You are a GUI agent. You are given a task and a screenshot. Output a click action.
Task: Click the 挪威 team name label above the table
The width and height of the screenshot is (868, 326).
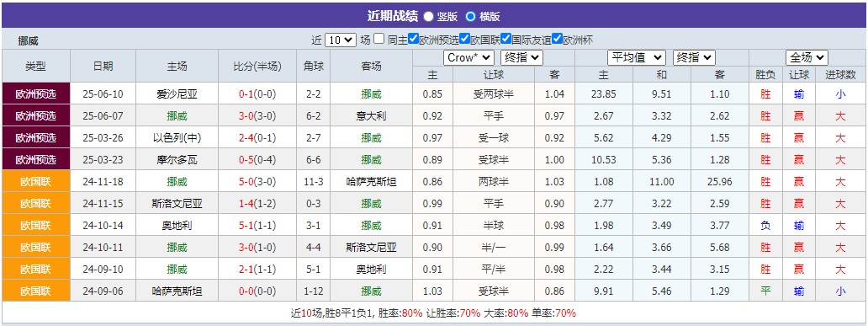pyautogui.click(x=29, y=40)
